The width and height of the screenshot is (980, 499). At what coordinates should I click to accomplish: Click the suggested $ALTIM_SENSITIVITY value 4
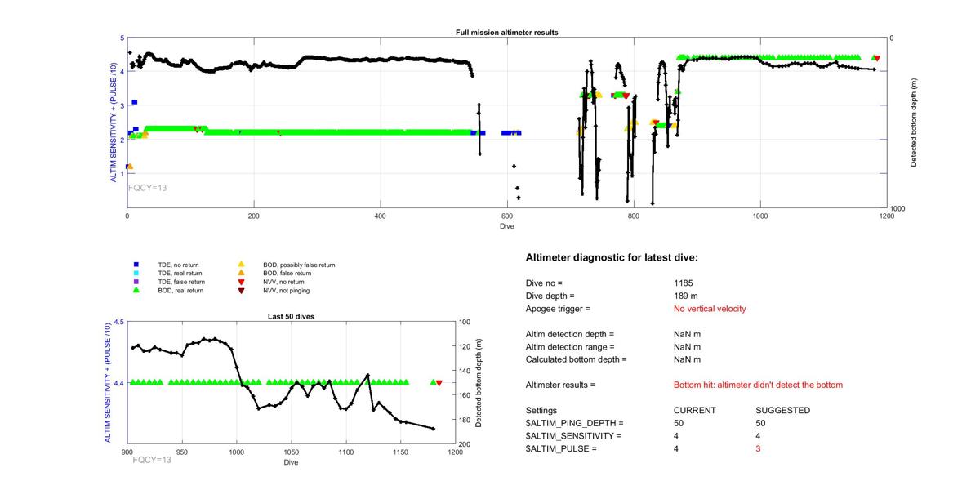tap(759, 436)
